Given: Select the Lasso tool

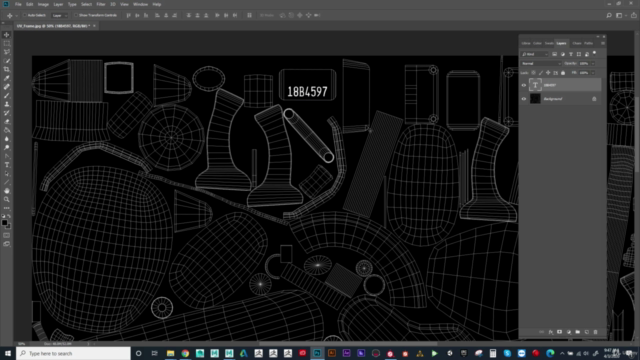Looking at the screenshot, I should point(7,52).
